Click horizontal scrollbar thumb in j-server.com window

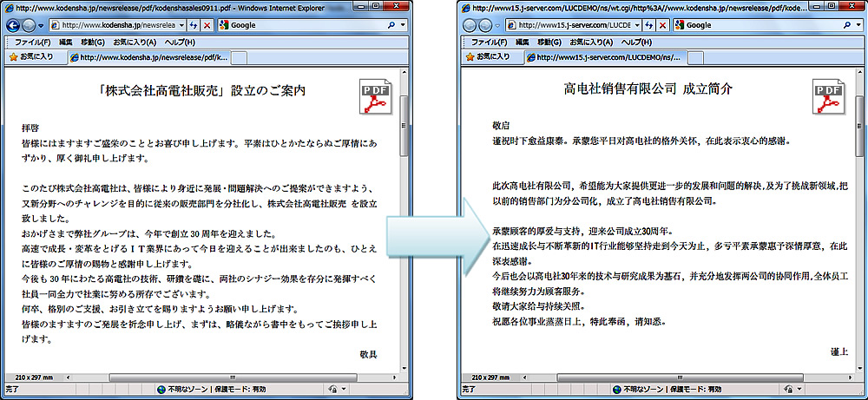click(681, 377)
